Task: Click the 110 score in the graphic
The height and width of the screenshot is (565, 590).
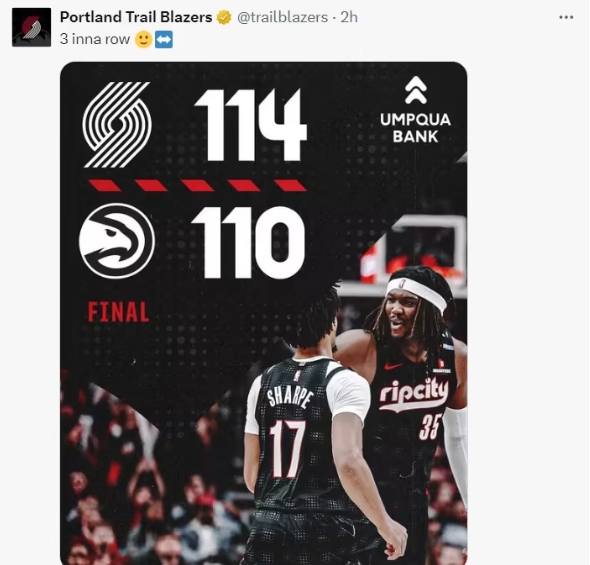Action: 248,242
